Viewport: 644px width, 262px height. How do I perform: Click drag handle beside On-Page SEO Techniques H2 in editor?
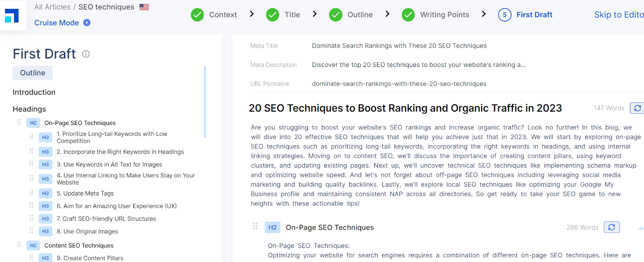click(x=255, y=227)
